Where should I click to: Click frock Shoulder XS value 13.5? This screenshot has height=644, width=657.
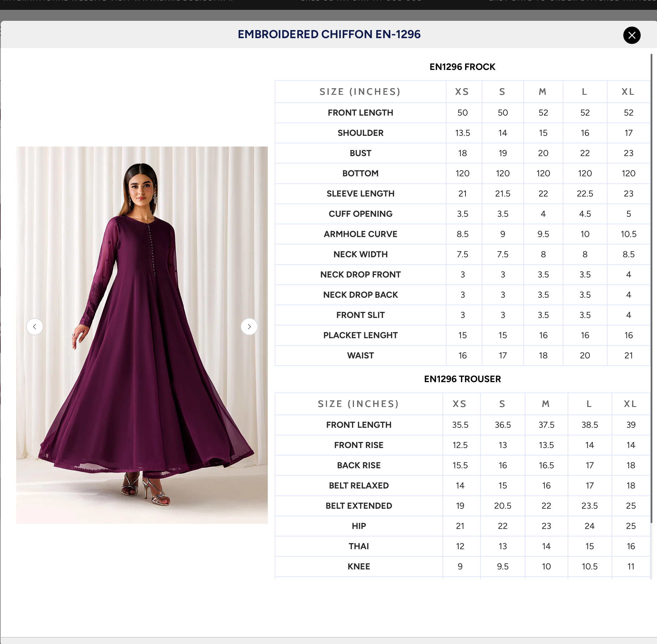click(x=462, y=133)
